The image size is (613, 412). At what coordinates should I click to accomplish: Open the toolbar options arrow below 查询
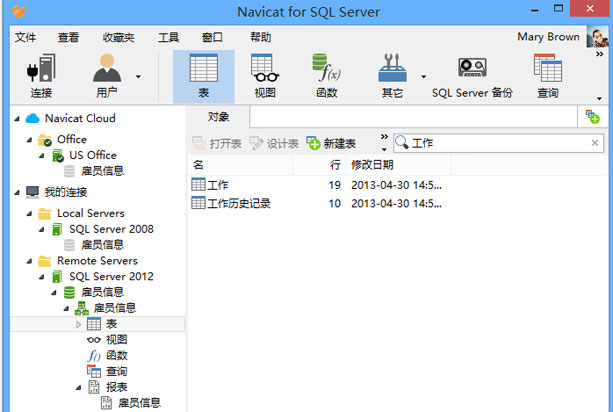click(x=599, y=99)
